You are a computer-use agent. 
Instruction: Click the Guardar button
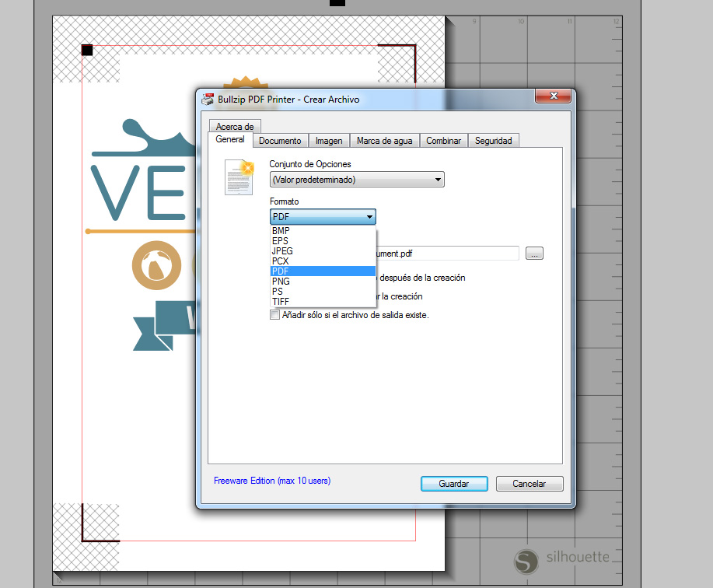(x=454, y=484)
